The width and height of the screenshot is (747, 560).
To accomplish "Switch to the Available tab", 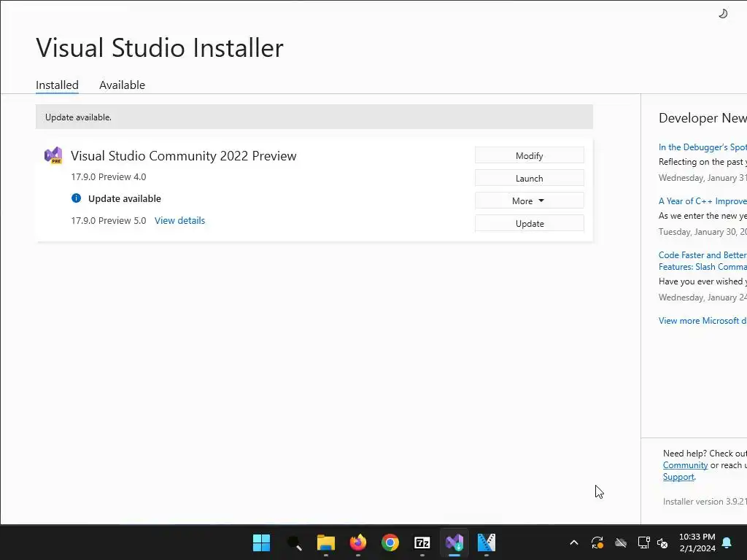I will pyautogui.click(x=122, y=85).
